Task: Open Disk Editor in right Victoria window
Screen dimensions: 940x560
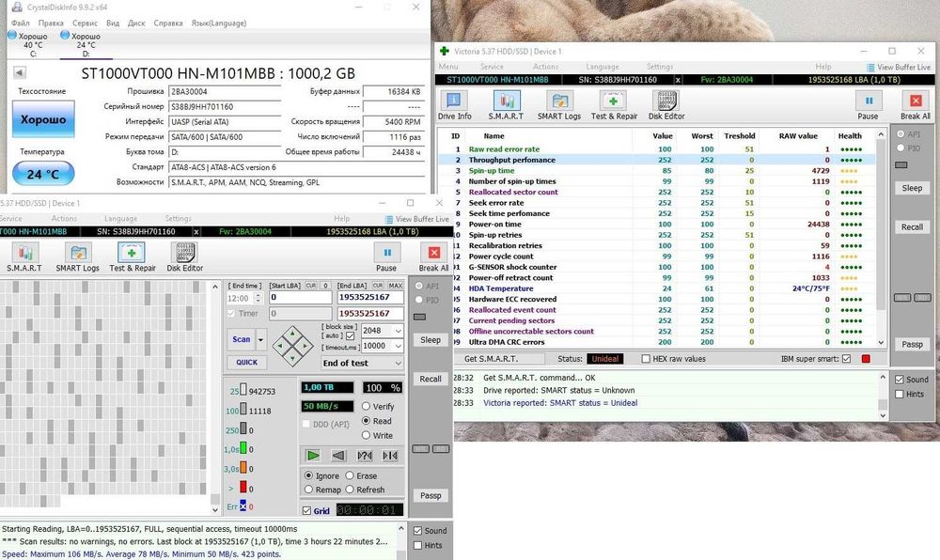Action: pos(666,105)
